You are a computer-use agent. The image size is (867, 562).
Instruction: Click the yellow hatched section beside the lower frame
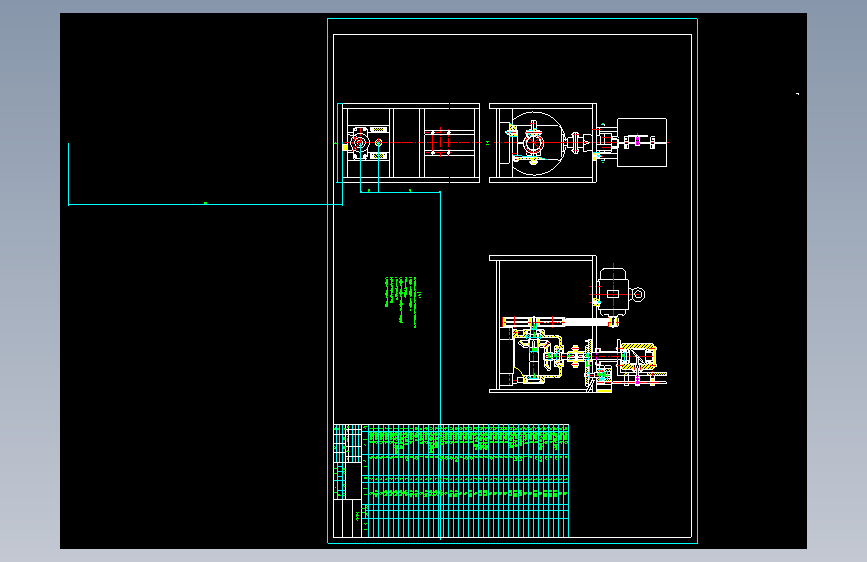(637, 357)
